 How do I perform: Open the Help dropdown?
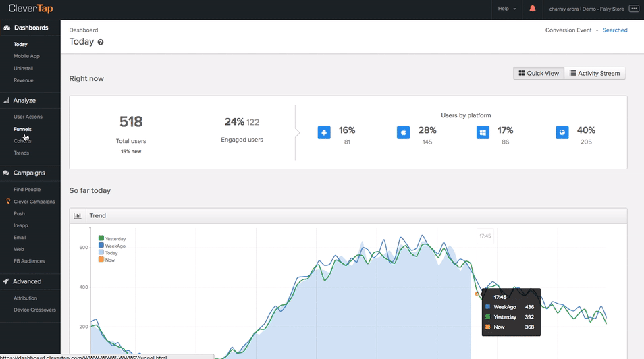[x=507, y=9]
